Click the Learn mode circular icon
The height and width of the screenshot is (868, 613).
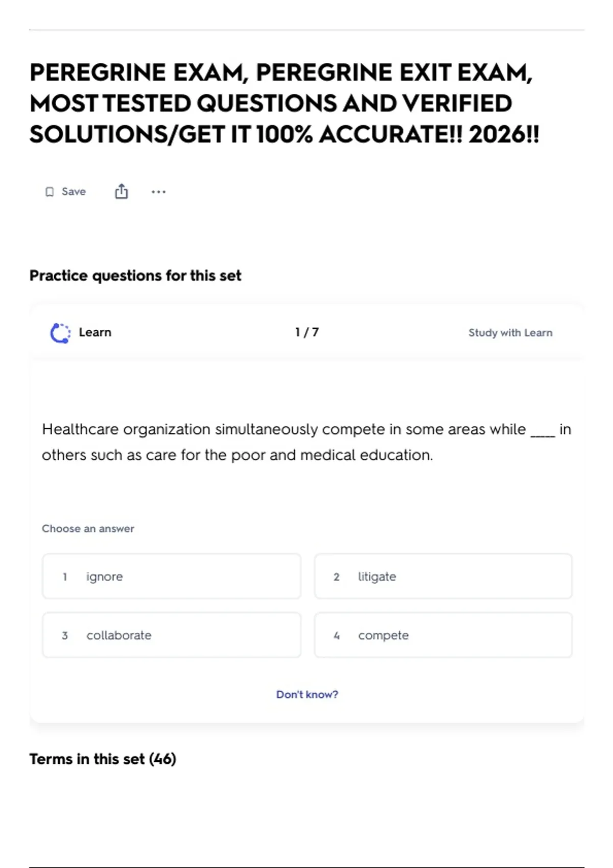60,333
